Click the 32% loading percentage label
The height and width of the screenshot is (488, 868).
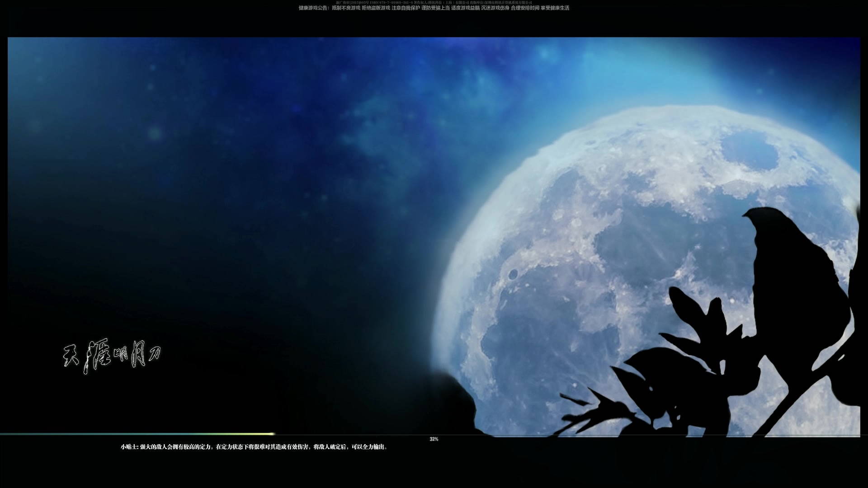(x=434, y=439)
